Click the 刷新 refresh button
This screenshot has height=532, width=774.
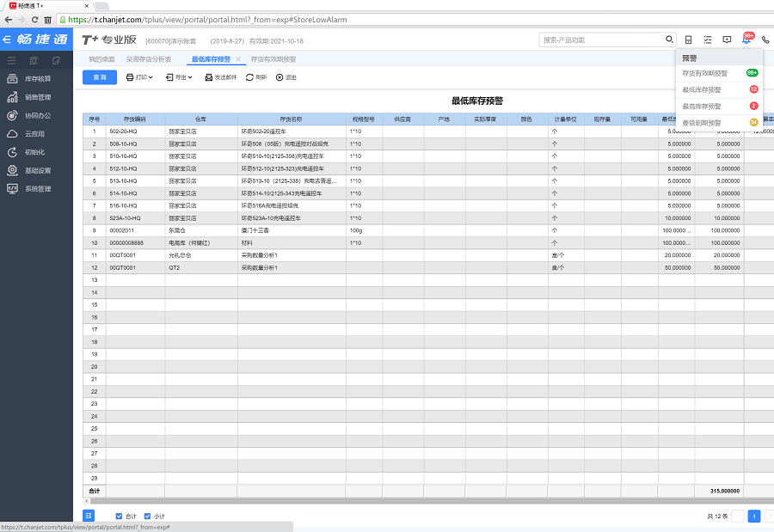[256, 77]
